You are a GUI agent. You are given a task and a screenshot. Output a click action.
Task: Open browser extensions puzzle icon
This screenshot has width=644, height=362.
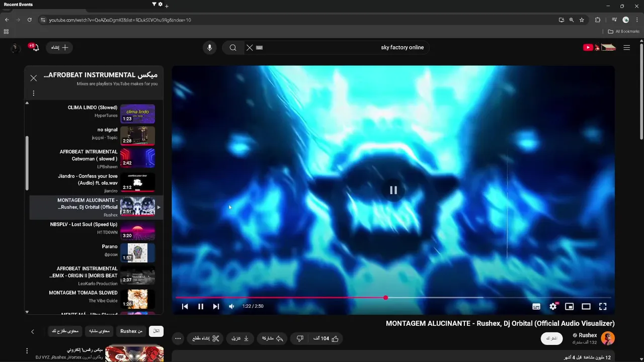pos(598,20)
